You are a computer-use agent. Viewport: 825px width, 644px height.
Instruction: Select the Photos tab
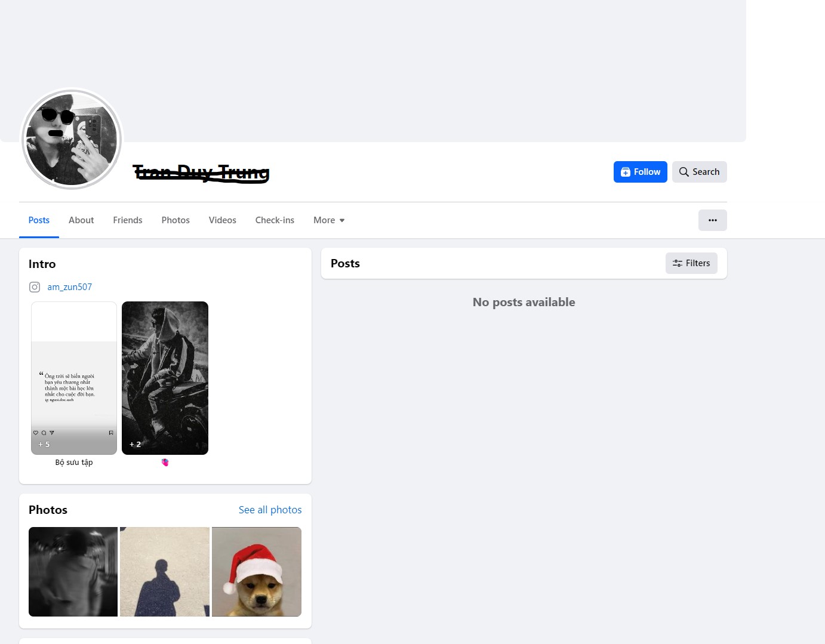coord(176,220)
